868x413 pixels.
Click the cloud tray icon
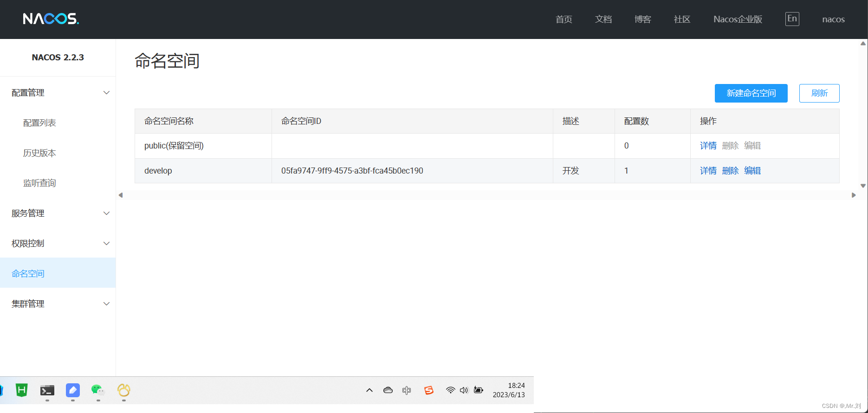388,390
